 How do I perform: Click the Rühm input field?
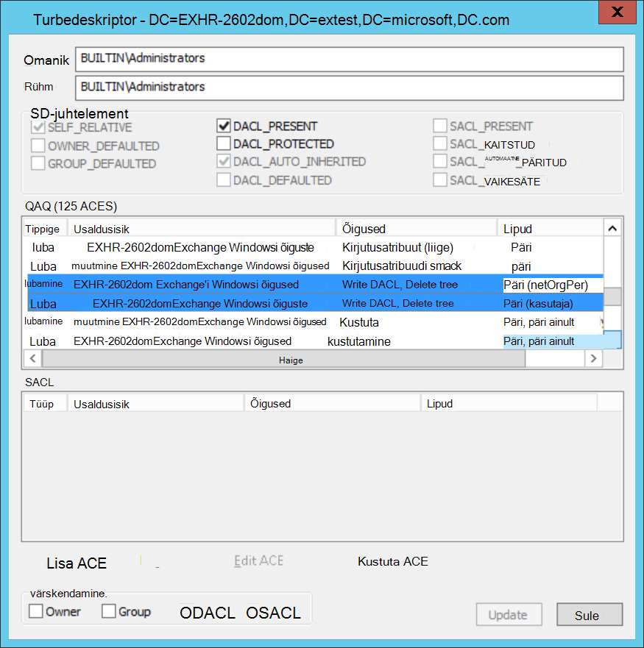tap(349, 88)
